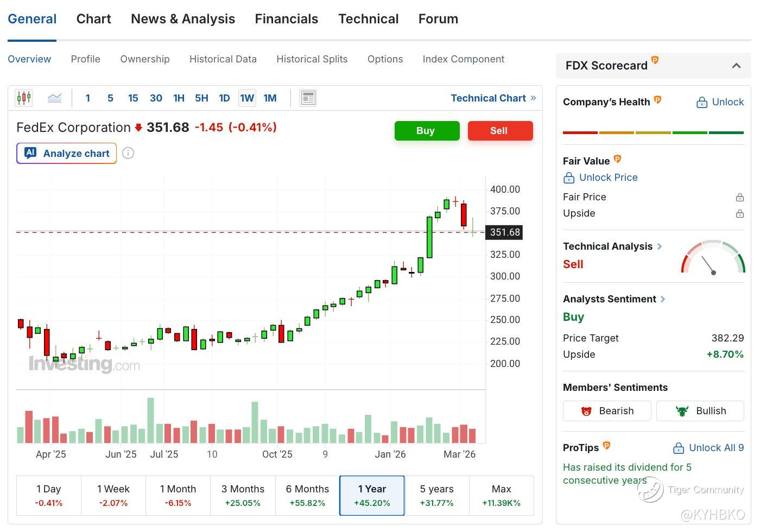Select the Max range button
The height and width of the screenshot is (532, 760).
502,496
